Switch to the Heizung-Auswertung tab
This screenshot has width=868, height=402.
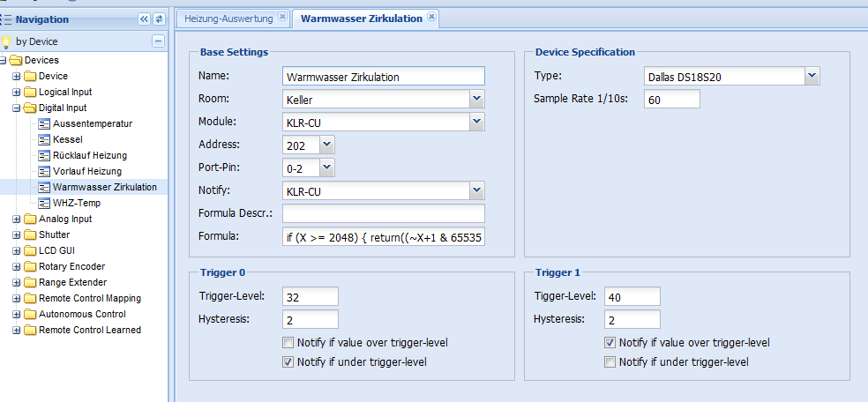coord(228,19)
